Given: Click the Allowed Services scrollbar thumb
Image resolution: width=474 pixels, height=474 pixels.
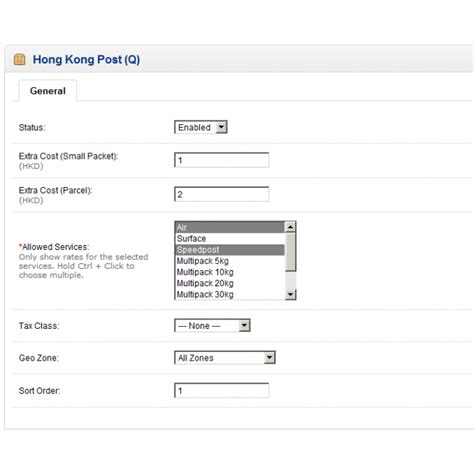Looking at the screenshot, I should (290, 252).
